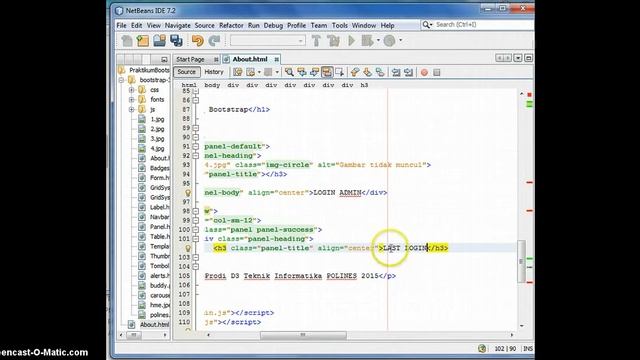Close the Start Page tab
Image resolution: width=640 pixels, height=360 pixels.
[216, 60]
